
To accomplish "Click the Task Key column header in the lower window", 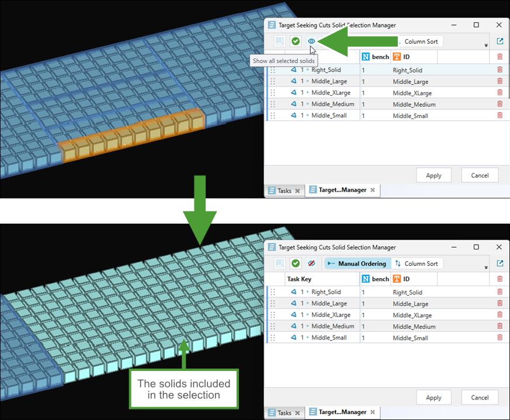I will 322,279.
